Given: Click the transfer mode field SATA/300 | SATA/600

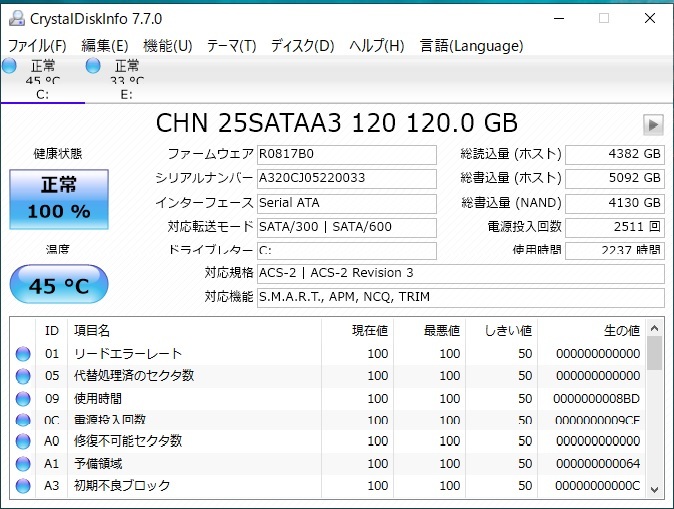Looking at the screenshot, I should (347, 227).
